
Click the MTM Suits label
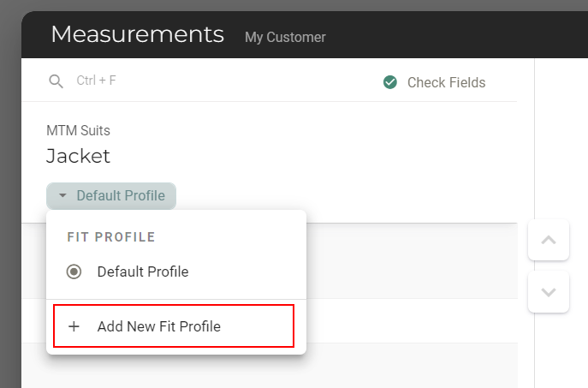tap(78, 130)
